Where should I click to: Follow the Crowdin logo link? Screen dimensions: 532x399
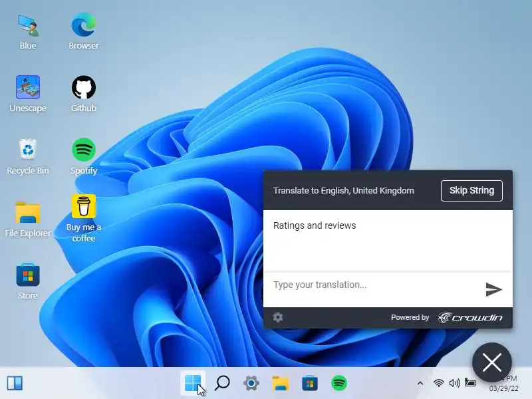pos(470,318)
